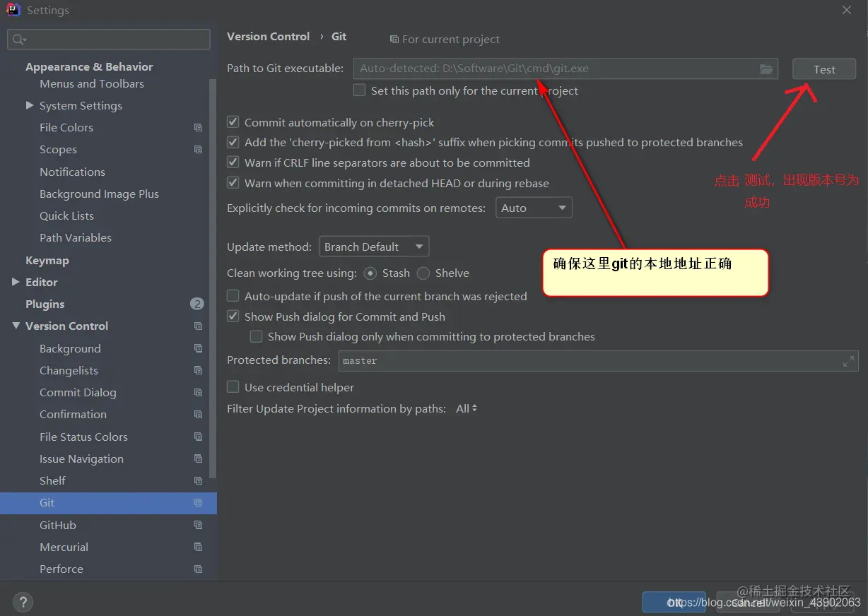The height and width of the screenshot is (616, 868).
Task: Select the Shelve radio button
Action: 423,273
